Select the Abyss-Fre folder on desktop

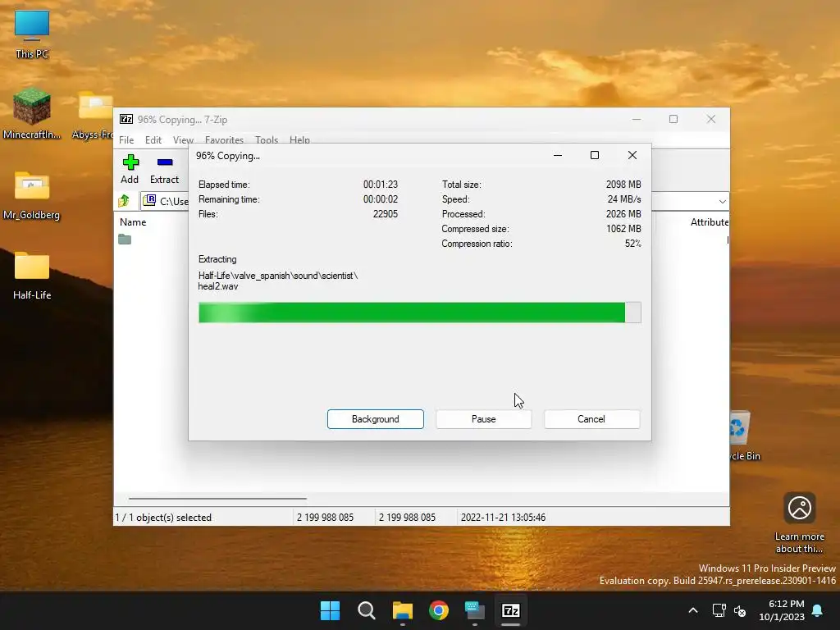tap(94, 115)
